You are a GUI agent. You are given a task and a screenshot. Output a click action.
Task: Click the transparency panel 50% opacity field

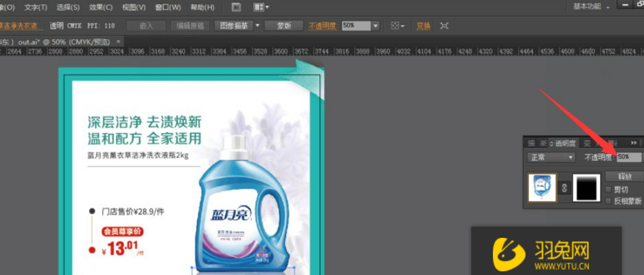pos(629,157)
